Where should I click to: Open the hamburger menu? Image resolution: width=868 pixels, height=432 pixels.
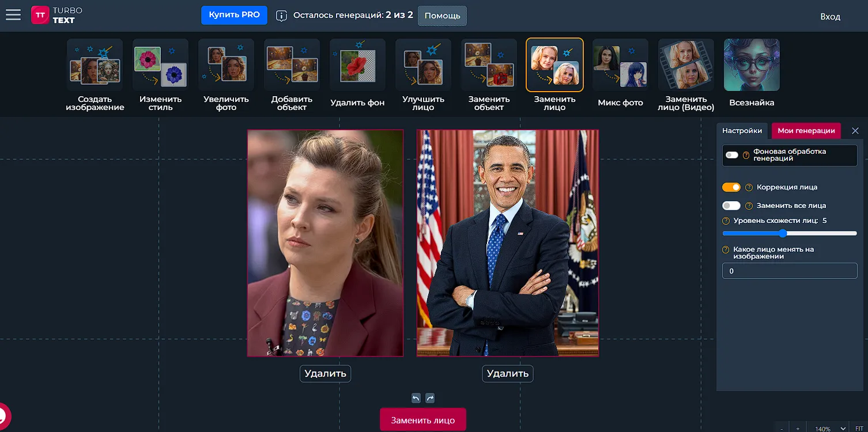13,15
